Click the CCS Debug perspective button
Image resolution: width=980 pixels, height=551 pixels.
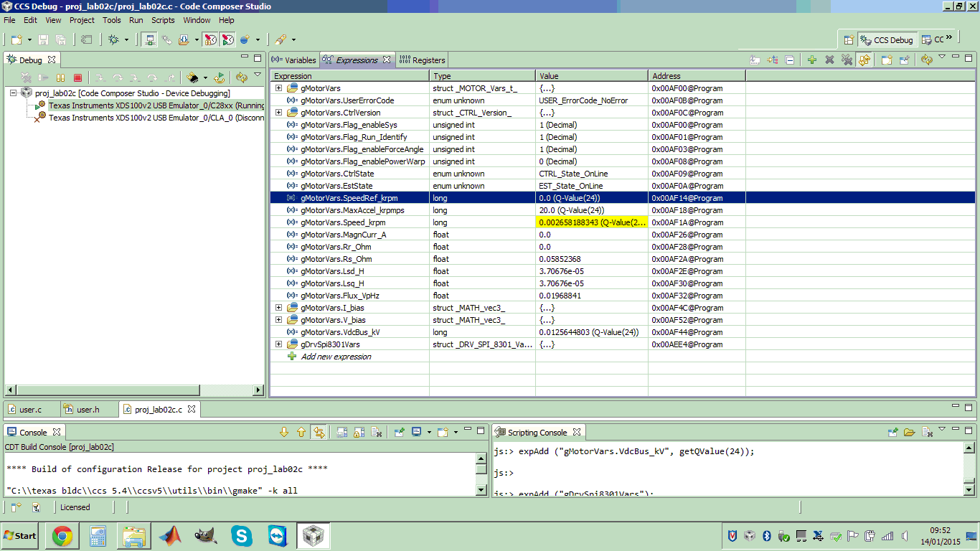[887, 40]
